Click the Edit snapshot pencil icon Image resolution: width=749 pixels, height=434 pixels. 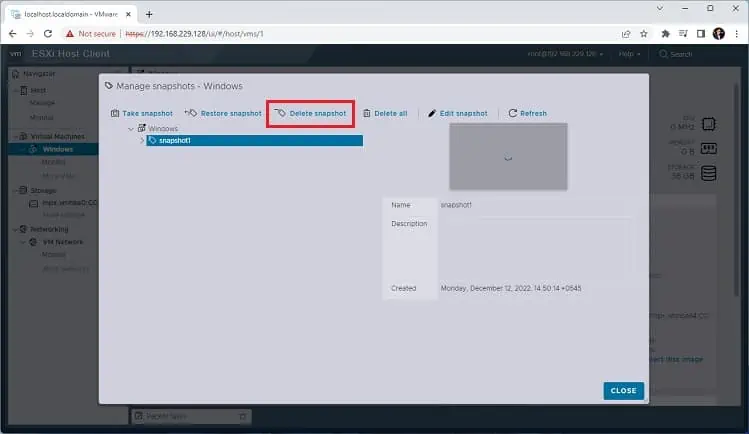point(432,113)
